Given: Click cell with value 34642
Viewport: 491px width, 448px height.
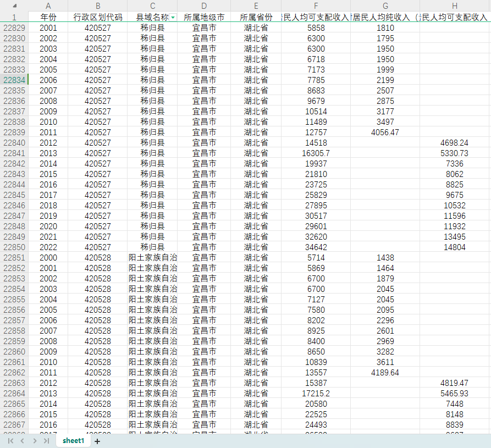Looking at the screenshot, I should pos(316,247).
